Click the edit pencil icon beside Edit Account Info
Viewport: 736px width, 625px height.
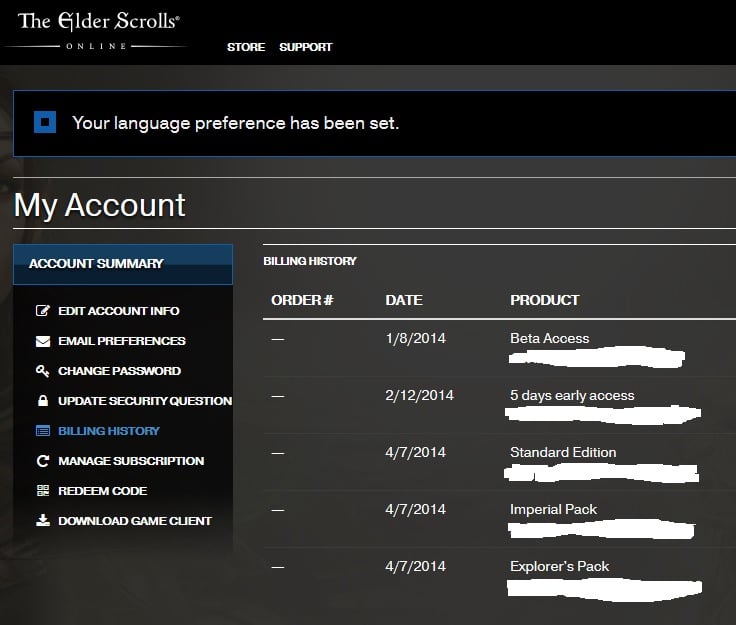(43, 311)
